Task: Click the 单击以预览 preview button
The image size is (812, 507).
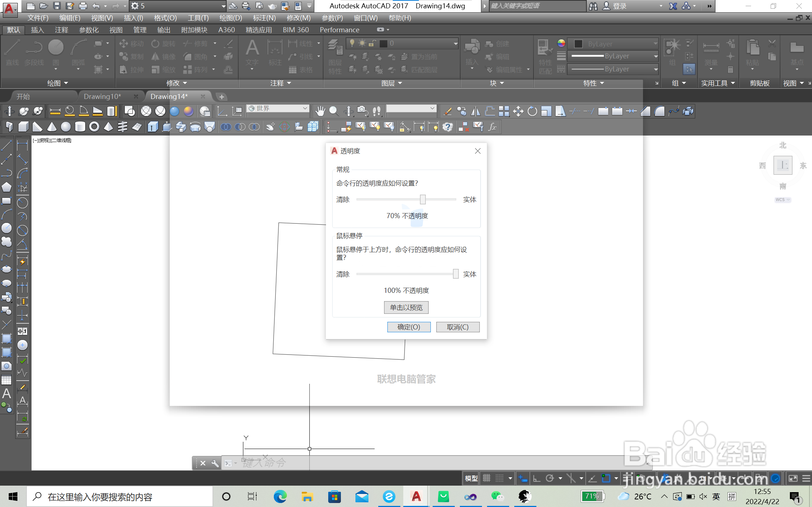Action: click(406, 307)
